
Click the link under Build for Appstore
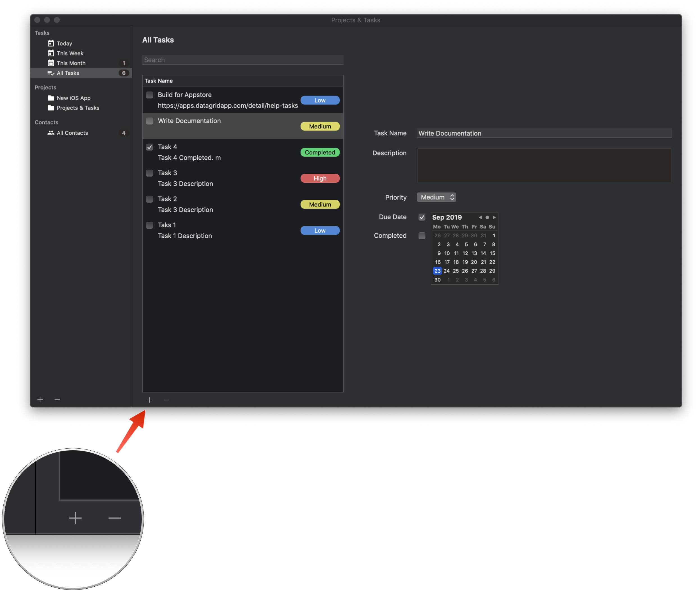click(228, 105)
